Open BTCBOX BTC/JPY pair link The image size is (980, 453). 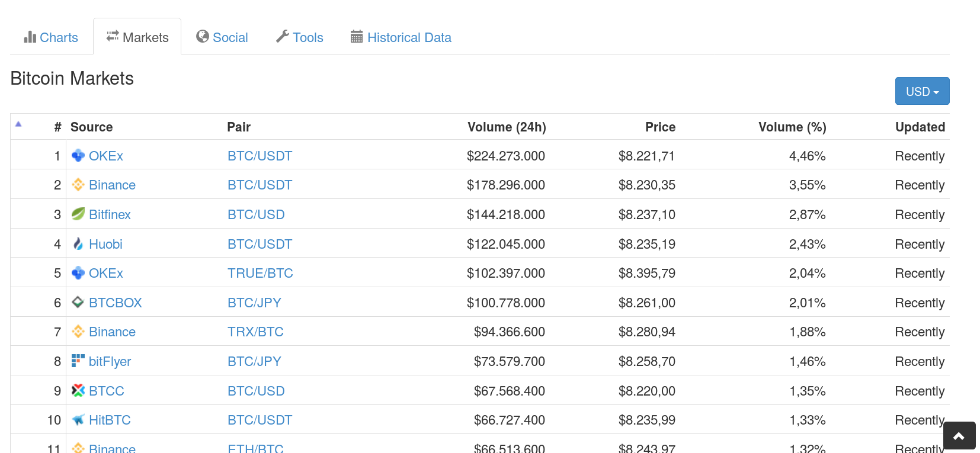pyautogui.click(x=254, y=303)
